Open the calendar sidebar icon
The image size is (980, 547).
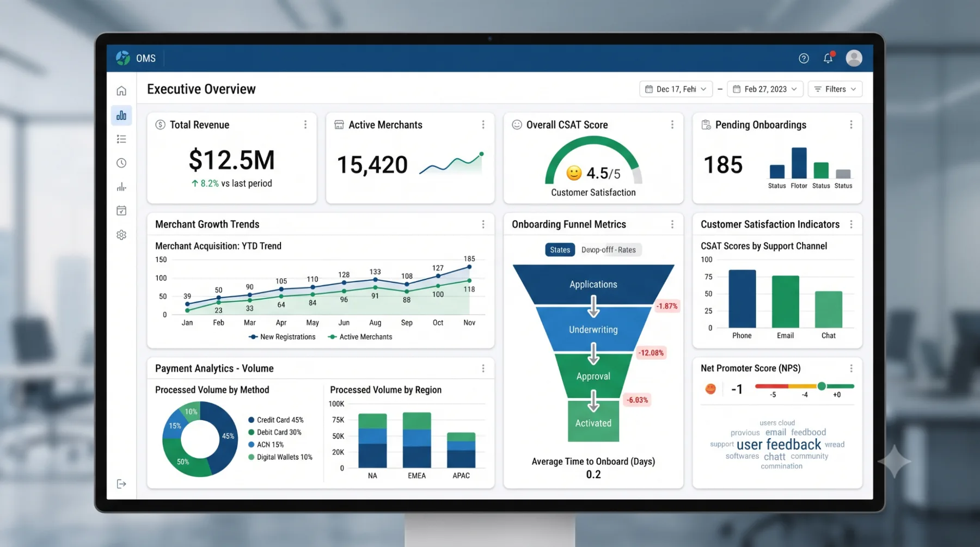click(x=121, y=211)
